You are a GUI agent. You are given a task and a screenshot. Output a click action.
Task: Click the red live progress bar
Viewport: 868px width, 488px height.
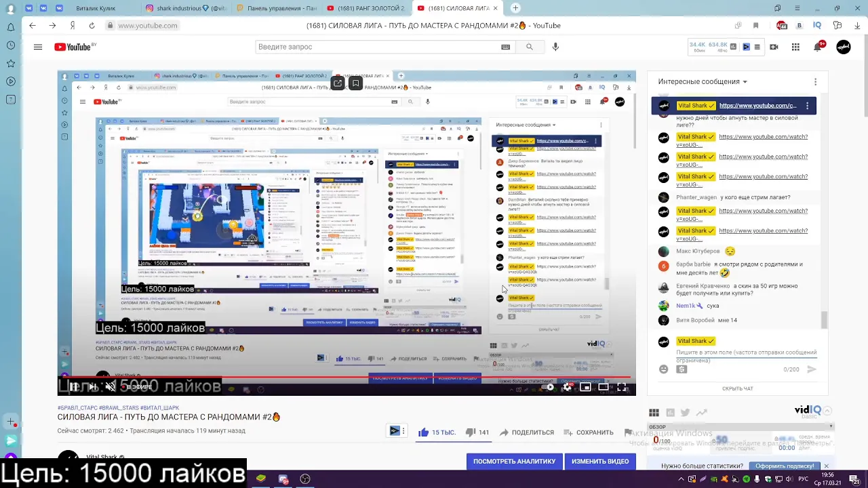point(347,376)
